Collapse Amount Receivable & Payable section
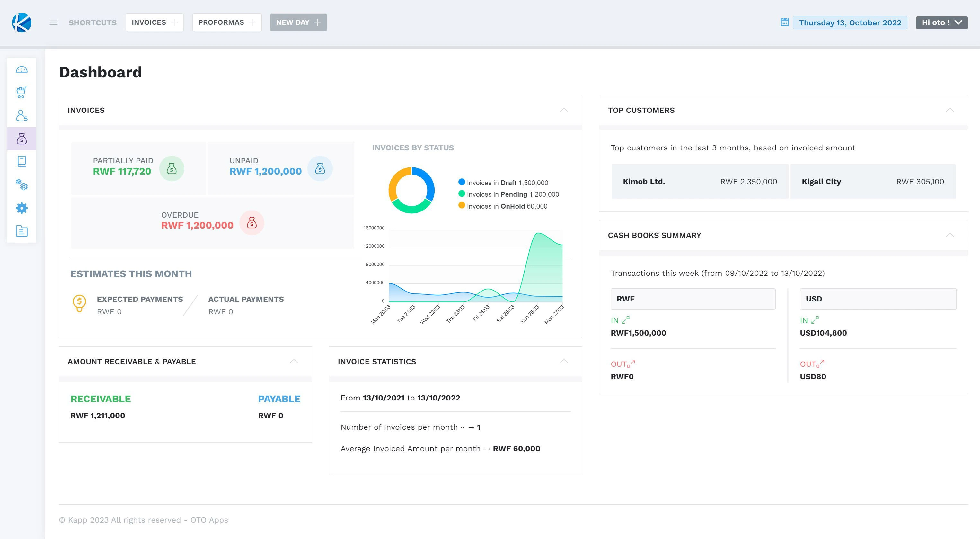Viewport: 980px width, 539px height. pyautogui.click(x=294, y=361)
